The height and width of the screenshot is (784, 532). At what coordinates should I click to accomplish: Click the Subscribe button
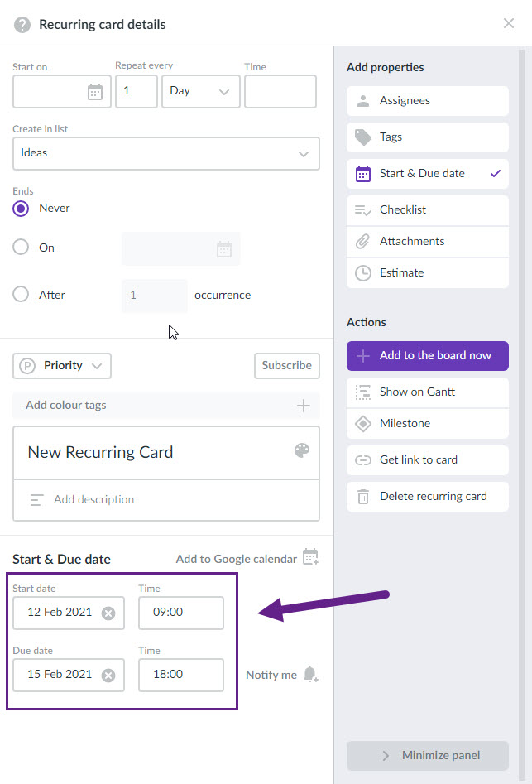pyautogui.click(x=287, y=366)
